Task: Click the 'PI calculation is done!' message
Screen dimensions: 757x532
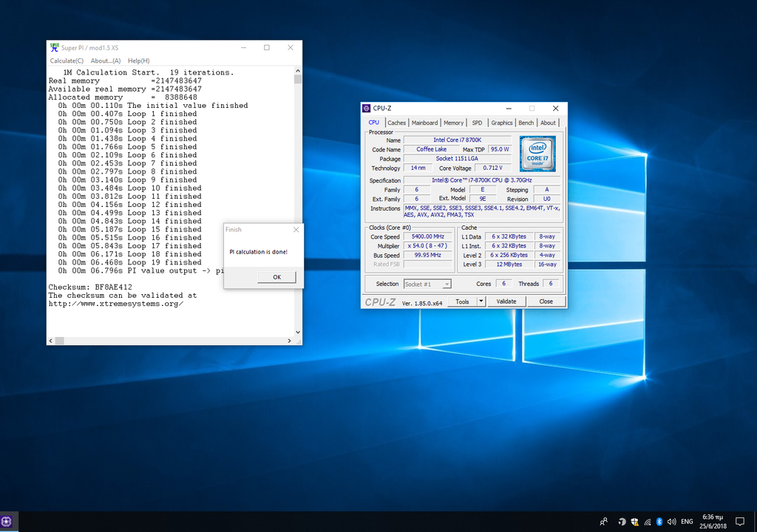Action: (x=258, y=252)
